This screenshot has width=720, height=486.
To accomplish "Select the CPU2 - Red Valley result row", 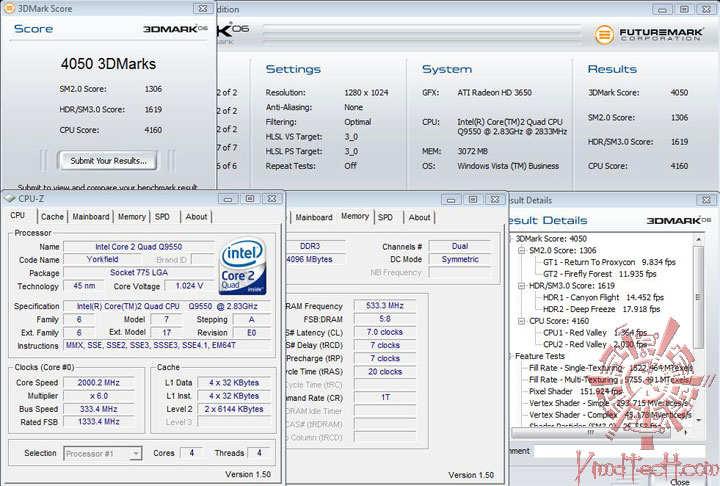I will click(595, 345).
